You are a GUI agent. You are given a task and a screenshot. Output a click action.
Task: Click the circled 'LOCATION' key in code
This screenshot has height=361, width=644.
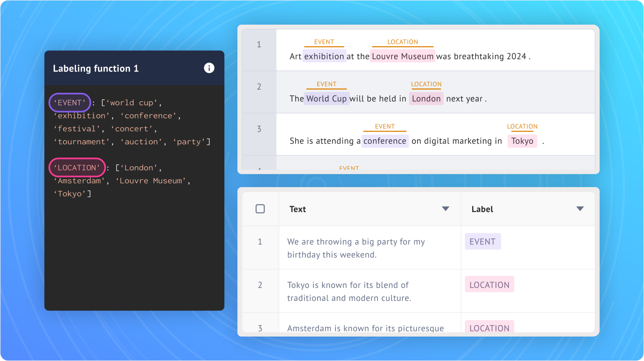point(77,167)
